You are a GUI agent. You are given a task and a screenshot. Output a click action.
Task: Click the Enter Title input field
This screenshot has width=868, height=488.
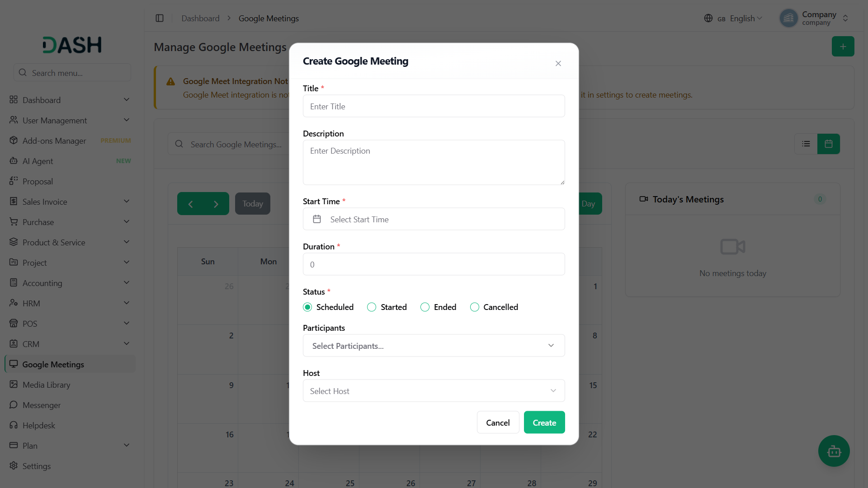point(434,106)
